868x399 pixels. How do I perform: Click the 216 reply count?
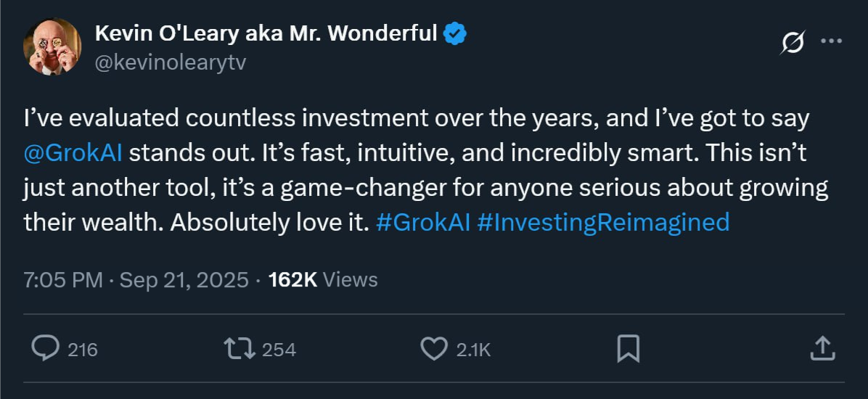coord(83,350)
